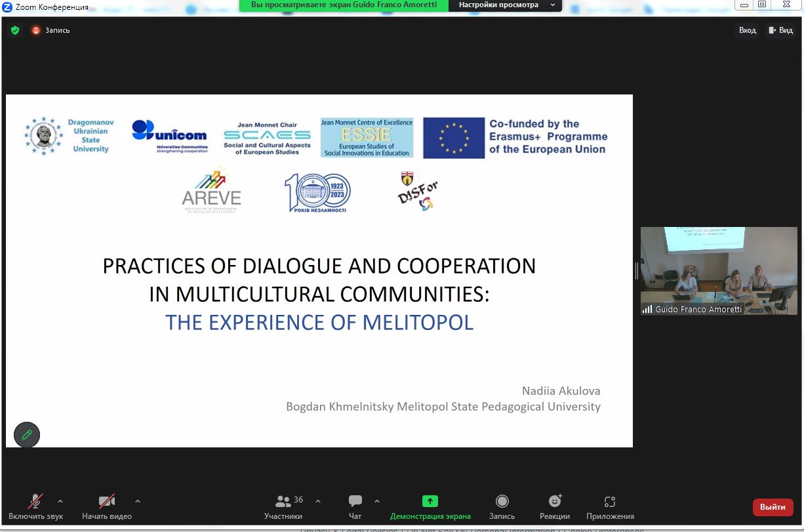Click the divider handle beside video panel
Image resolution: width=804 pixels, height=532 pixels.
pos(636,270)
